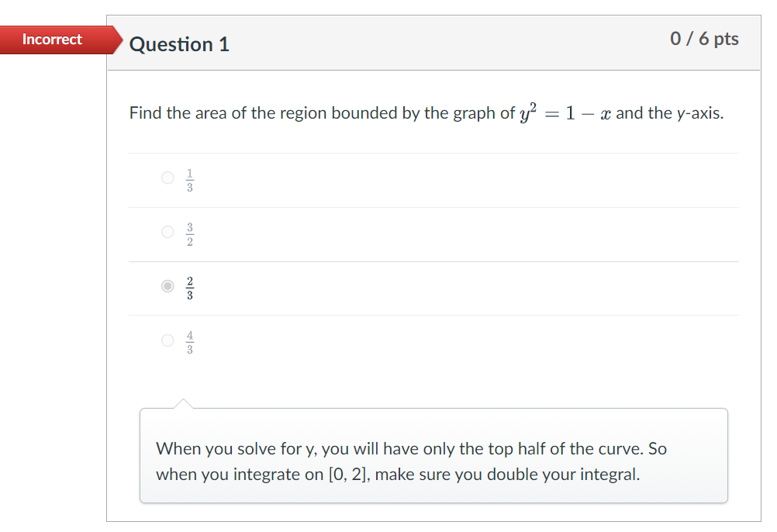Click the 0 / 6 pts score label
Image resolution: width=777 pixels, height=532 pixels.
tap(703, 39)
